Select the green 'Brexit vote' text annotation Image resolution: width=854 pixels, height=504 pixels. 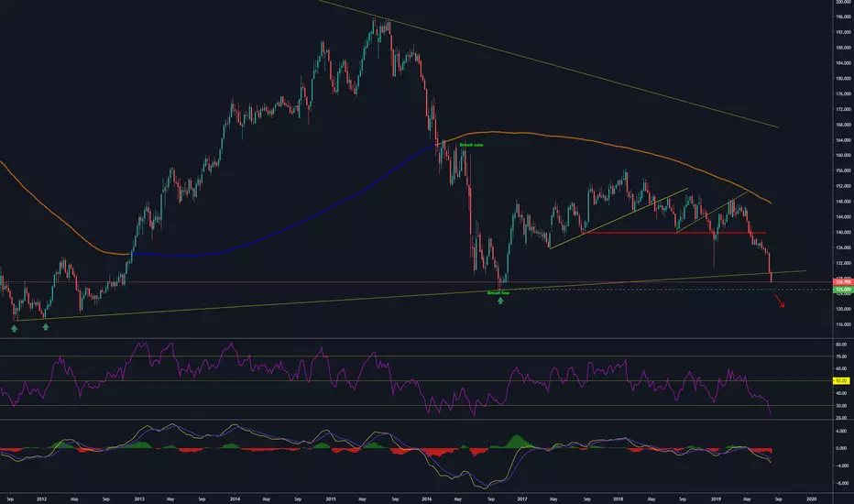tap(471, 145)
